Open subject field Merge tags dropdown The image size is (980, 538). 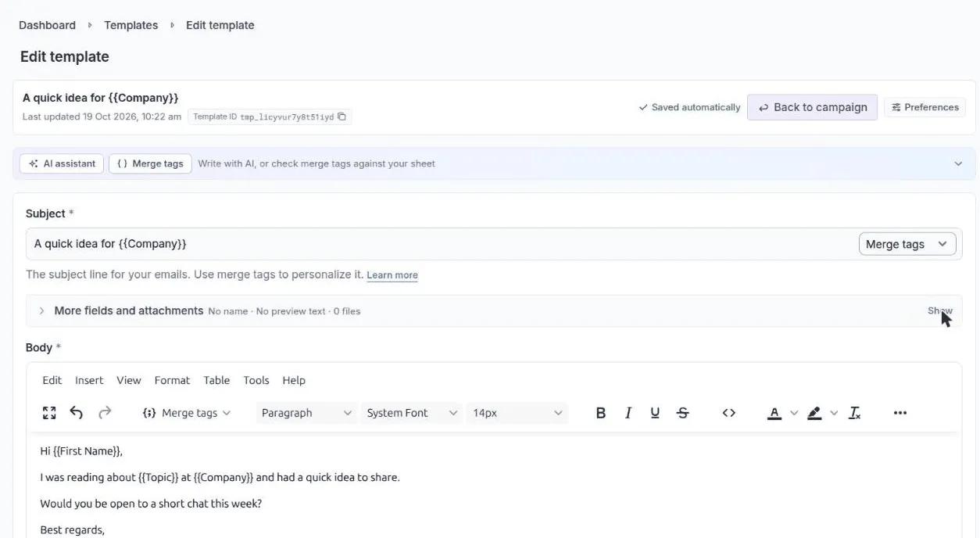[x=907, y=244]
